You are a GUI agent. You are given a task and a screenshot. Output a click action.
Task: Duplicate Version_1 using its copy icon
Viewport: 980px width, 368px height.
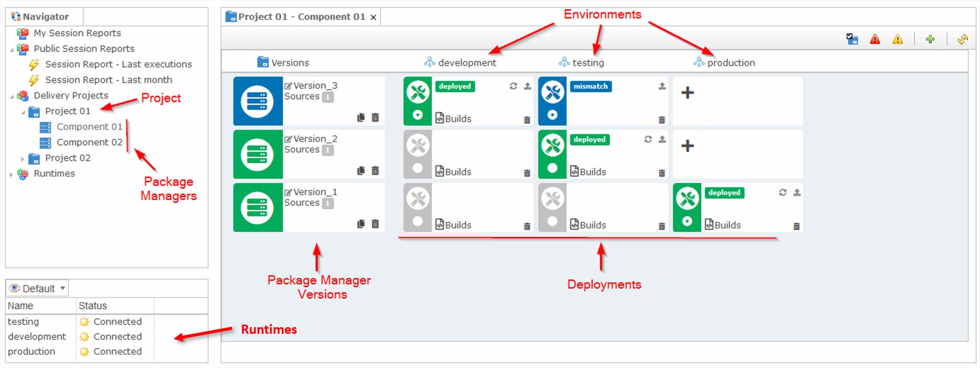point(361,224)
